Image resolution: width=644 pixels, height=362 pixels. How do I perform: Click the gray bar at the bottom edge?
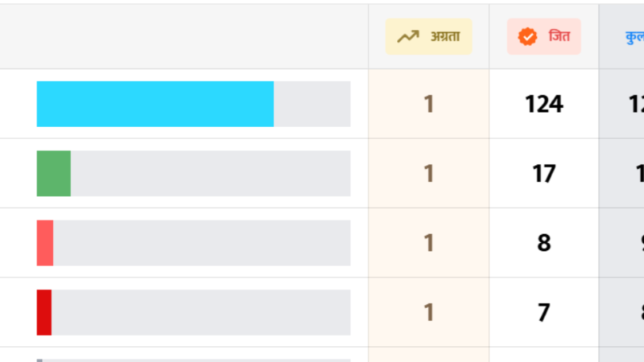click(39, 360)
